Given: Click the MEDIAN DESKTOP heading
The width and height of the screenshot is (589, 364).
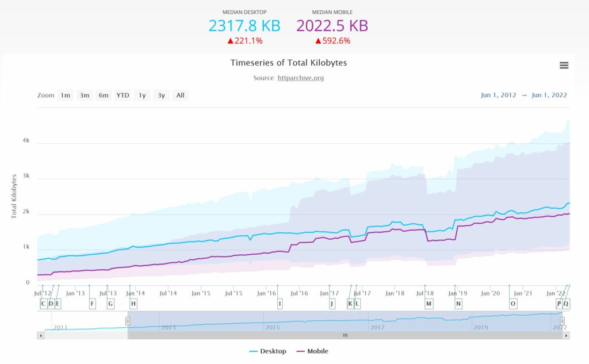Looking at the screenshot, I should (x=244, y=13).
